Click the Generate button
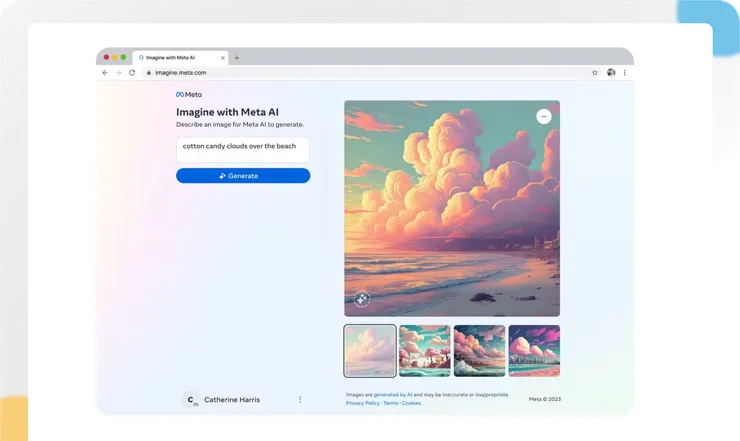The height and width of the screenshot is (441, 740). pos(243,176)
